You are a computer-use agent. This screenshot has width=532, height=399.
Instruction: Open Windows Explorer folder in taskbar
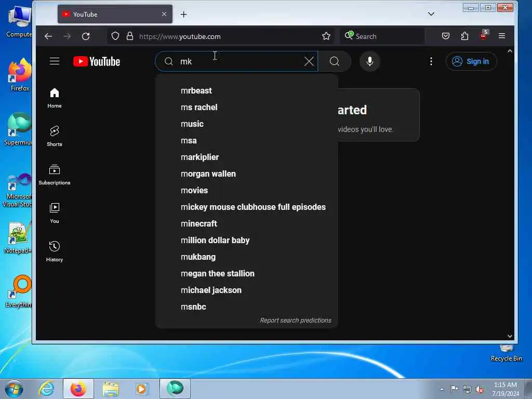(111, 389)
